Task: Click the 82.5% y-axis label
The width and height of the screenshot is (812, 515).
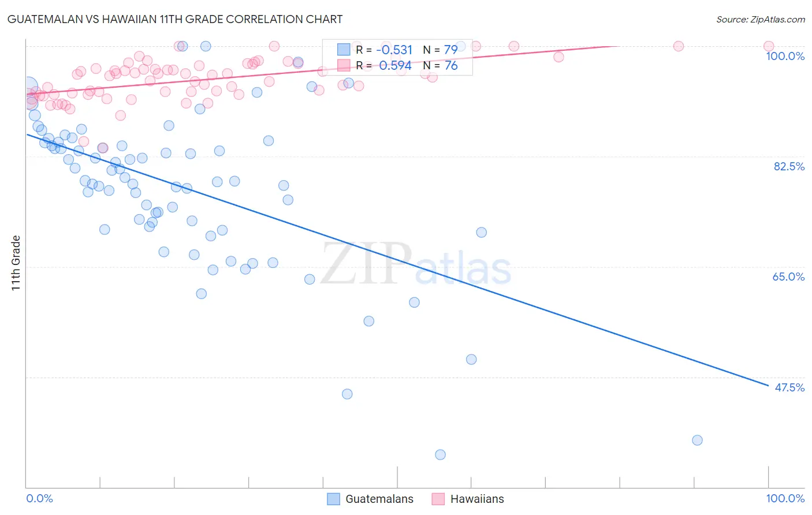Action: tap(789, 166)
